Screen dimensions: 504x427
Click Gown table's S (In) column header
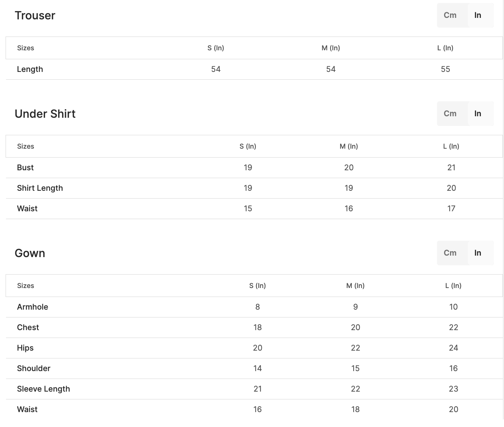(258, 286)
